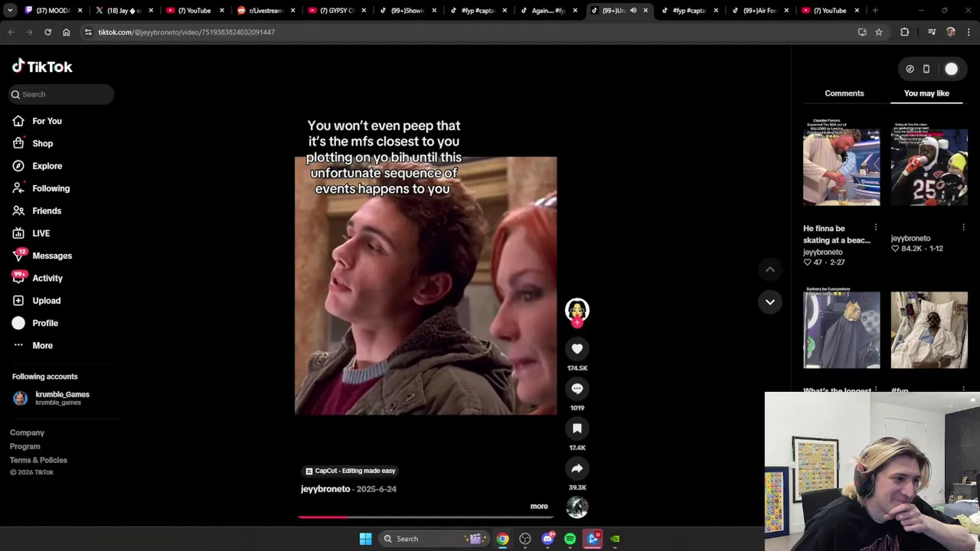Seek using the video progress bar

pos(426,517)
